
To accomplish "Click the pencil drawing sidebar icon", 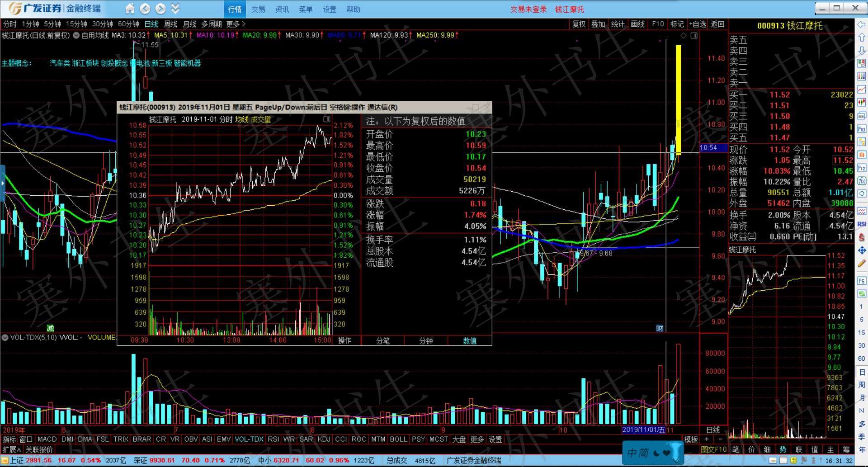I will pyautogui.click(x=862, y=263).
